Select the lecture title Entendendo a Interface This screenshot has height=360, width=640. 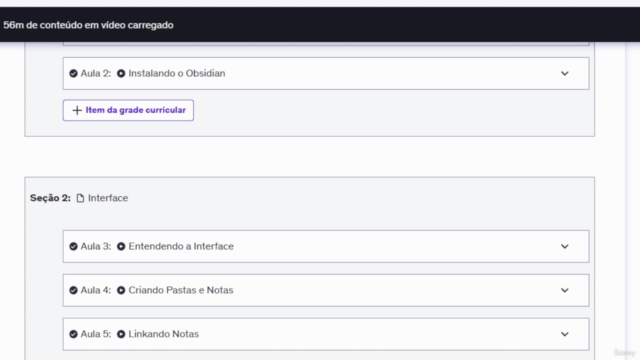tap(181, 247)
